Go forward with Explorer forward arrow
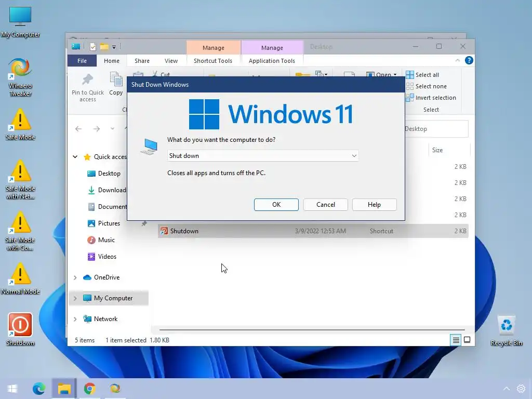This screenshot has height=399, width=532. click(96, 129)
